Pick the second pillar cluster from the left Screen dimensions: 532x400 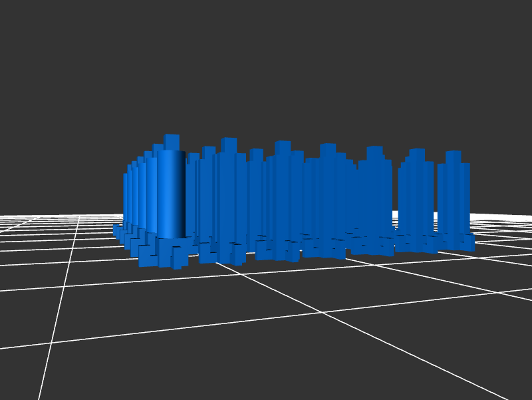click(x=226, y=193)
